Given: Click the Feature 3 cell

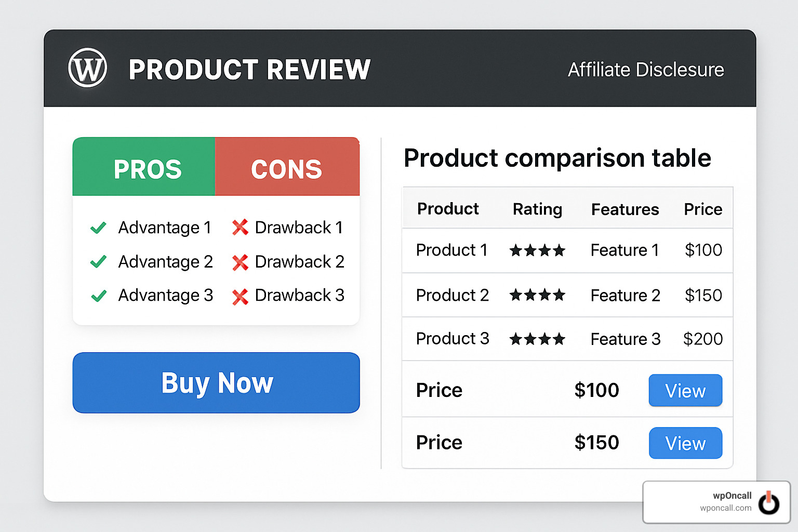Looking at the screenshot, I should click(626, 339).
